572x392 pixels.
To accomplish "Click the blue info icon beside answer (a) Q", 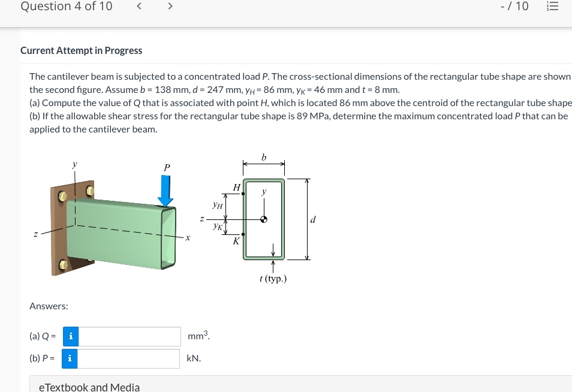I will click(70, 336).
